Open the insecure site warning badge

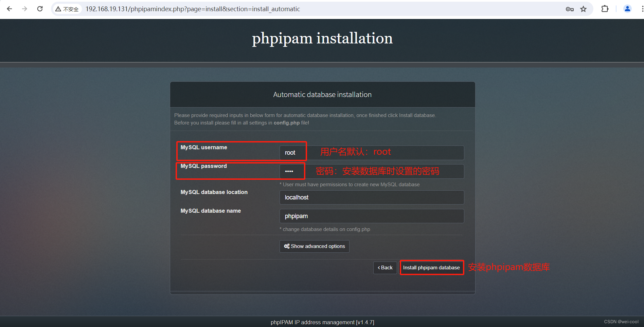(67, 9)
